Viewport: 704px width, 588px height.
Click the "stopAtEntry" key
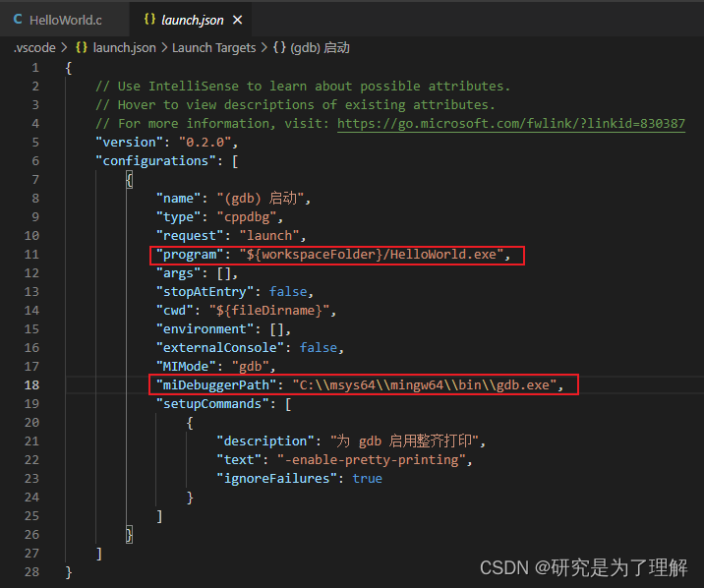[x=205, y=292]
